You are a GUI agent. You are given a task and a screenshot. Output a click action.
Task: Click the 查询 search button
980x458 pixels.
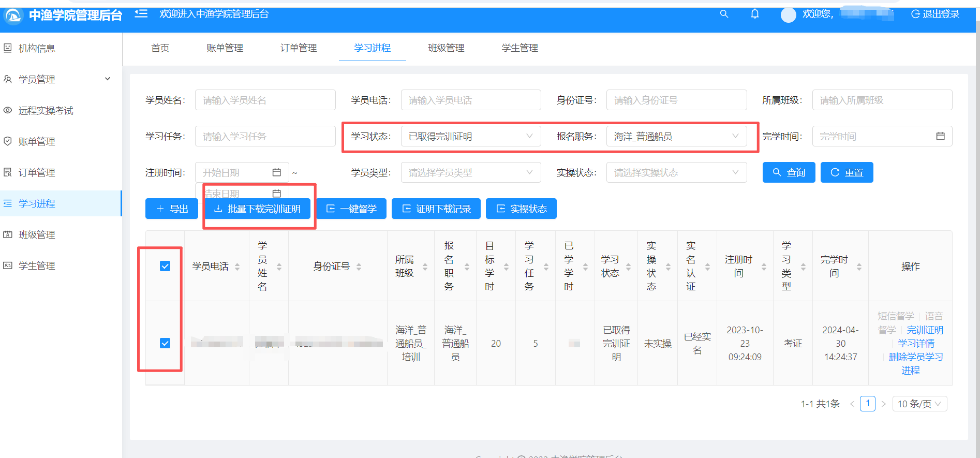[789, 172]
